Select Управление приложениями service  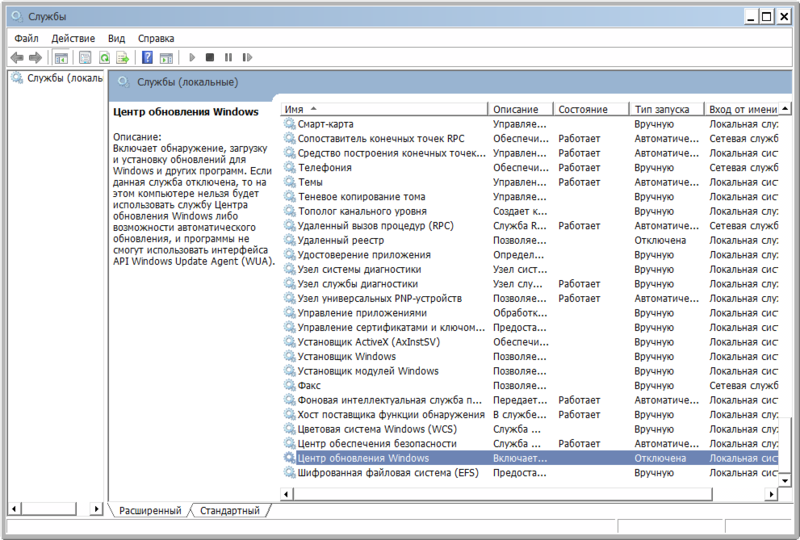click(x=530, y=313)
